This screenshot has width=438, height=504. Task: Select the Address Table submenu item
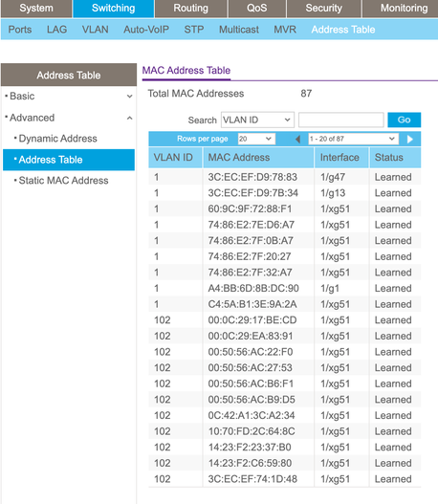pos(343,30)
